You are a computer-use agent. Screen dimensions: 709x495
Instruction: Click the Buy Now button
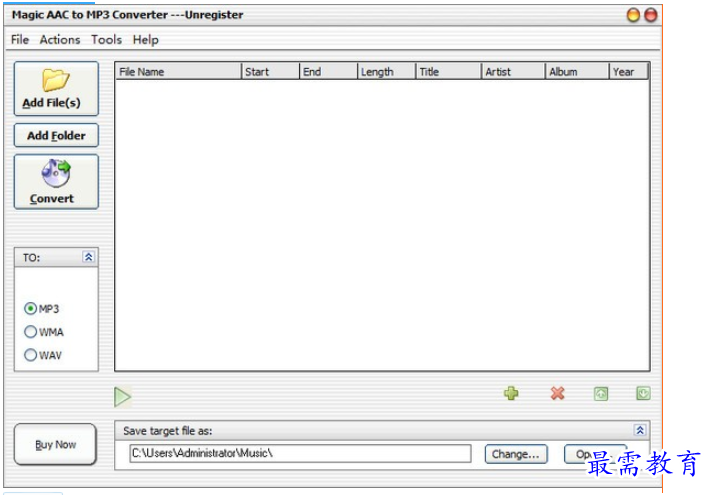pos(55,444)
